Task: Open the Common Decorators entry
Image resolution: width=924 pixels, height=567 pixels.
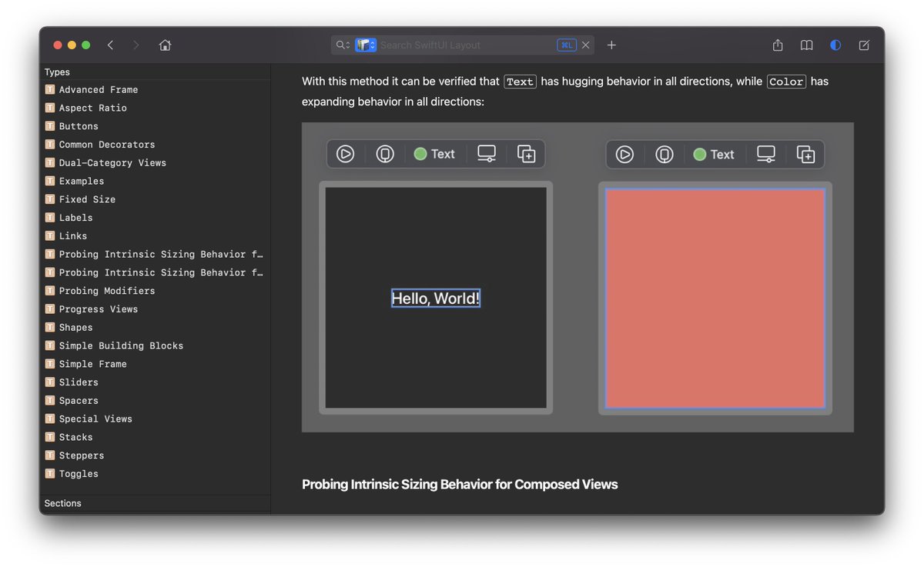Action: point(155,145)
